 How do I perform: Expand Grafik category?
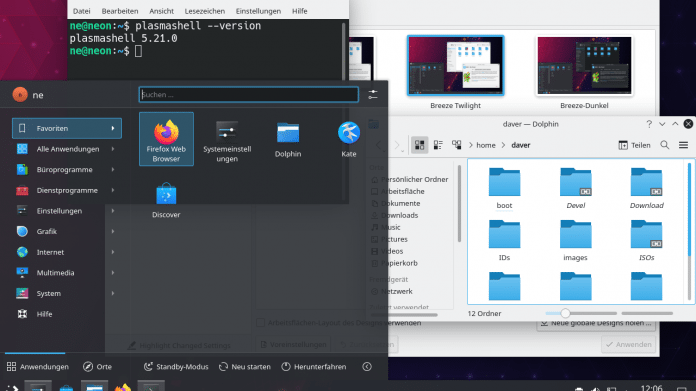pyautogui.click(x=67, y=231)
